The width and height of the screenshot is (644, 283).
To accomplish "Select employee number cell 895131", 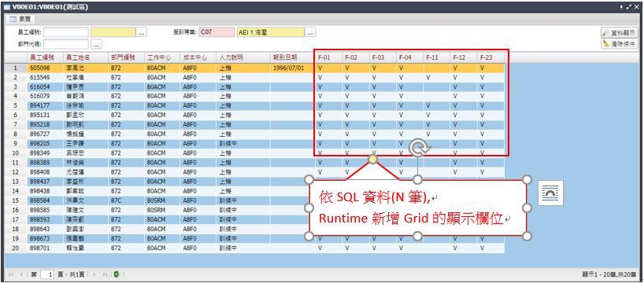I will point(46,116).
